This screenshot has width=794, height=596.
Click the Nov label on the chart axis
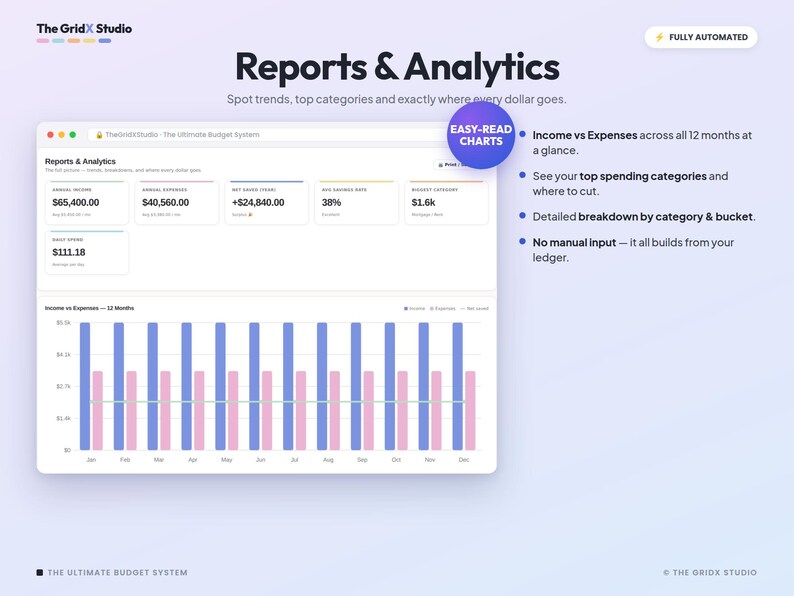point(430,460)
